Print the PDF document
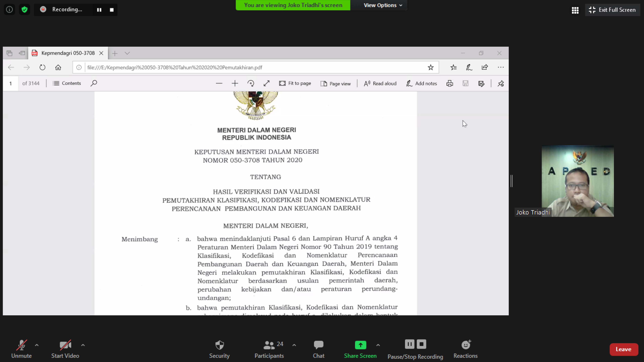The image size is (644, 362). pos(449,83)
